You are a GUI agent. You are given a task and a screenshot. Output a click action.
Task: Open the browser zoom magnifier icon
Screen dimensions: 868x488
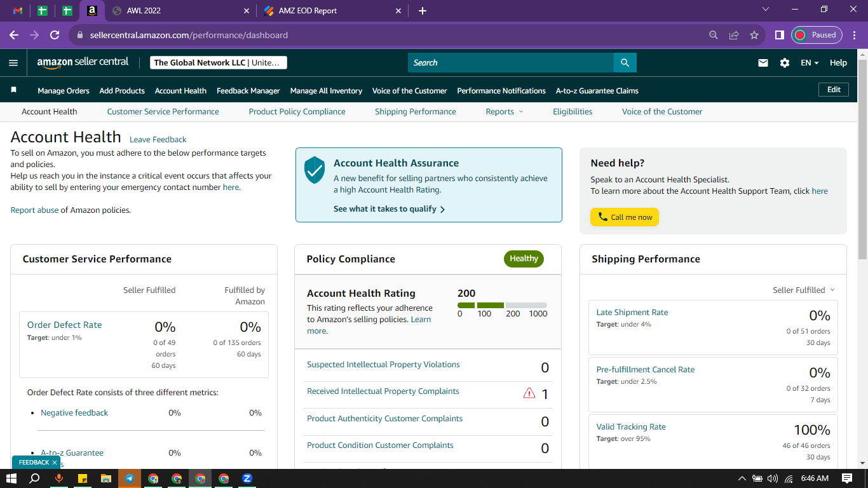tap(714, 35)
